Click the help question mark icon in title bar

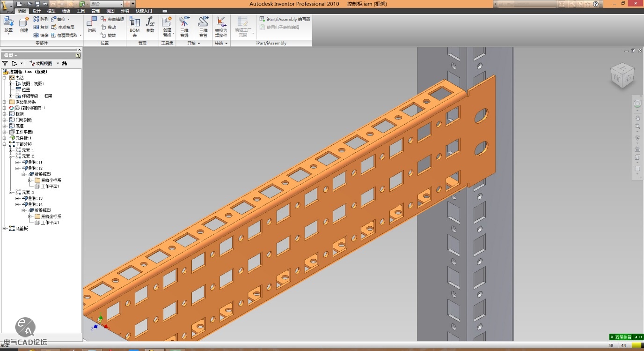(x=597, y=4)
